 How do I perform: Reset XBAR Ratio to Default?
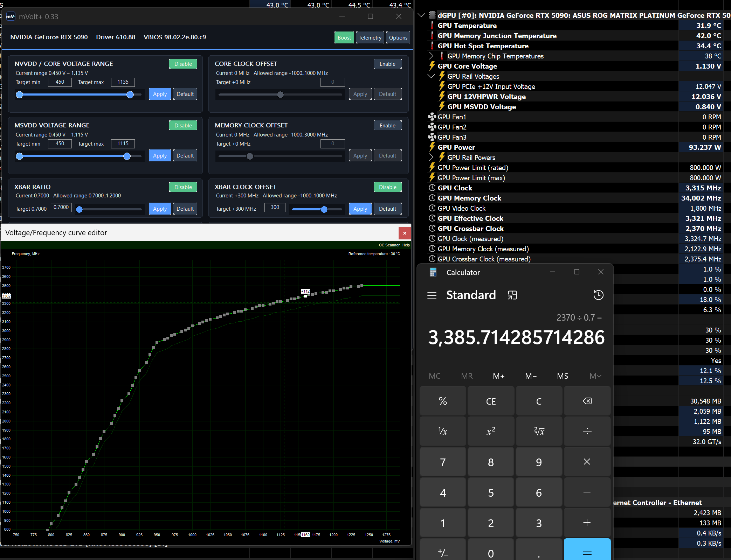[185, 209]
